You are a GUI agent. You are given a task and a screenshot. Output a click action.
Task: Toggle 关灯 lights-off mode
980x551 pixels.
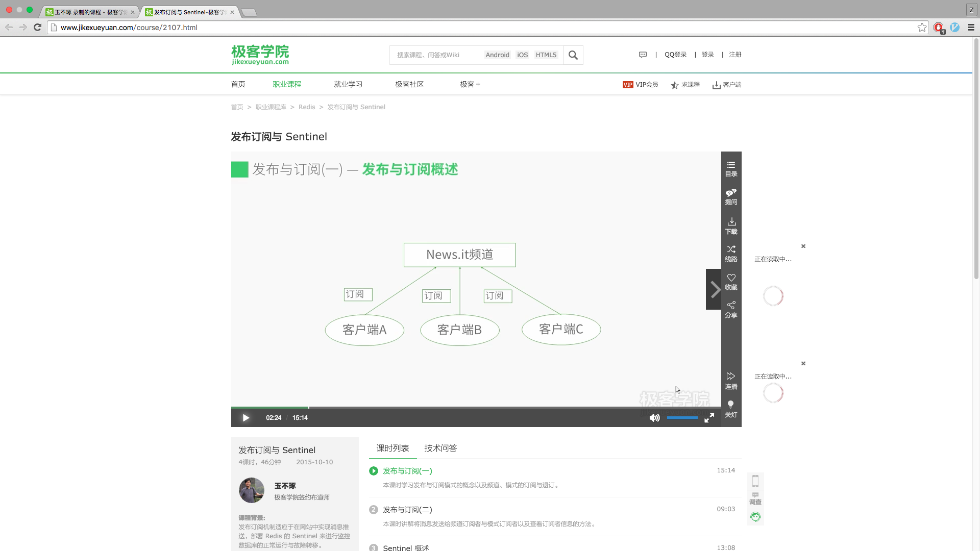pyautogui.click(x=731, y=409)
